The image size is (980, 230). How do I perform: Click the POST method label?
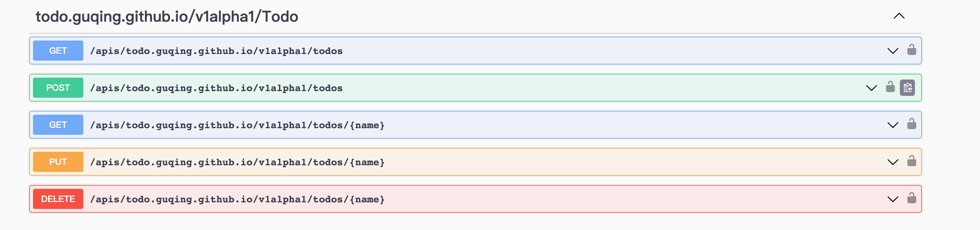click(58, 87)
